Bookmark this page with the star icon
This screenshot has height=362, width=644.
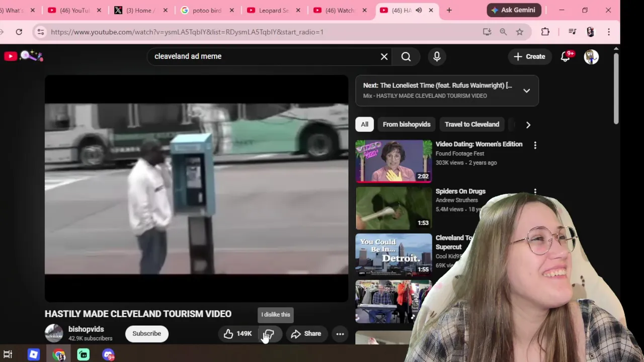[520, 32]
